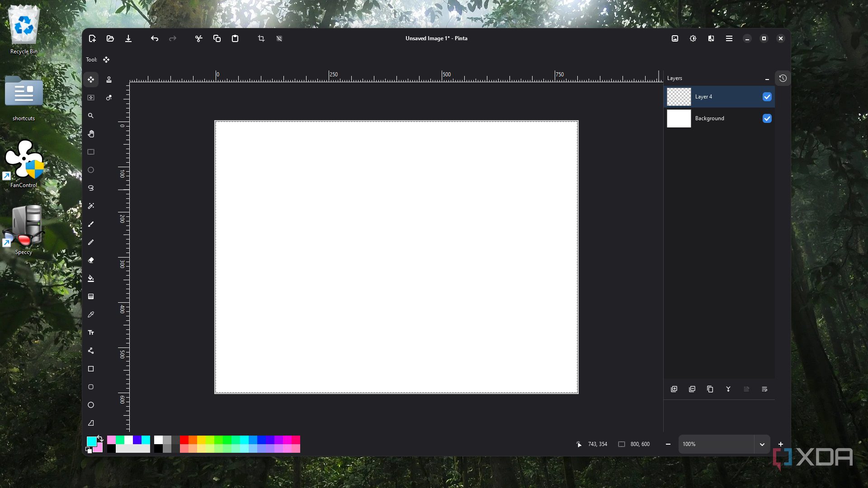868x488 pixels.
Task: Toggle visibility of Background layer
Action: [767, 118]
